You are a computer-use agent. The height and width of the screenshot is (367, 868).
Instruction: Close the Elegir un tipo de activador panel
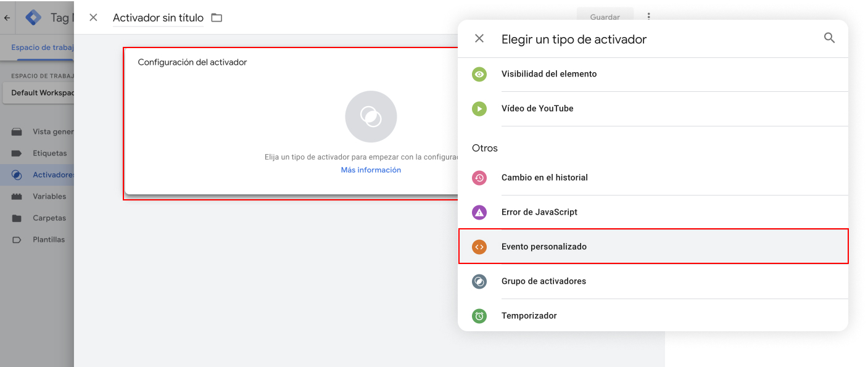coord(479,39)
